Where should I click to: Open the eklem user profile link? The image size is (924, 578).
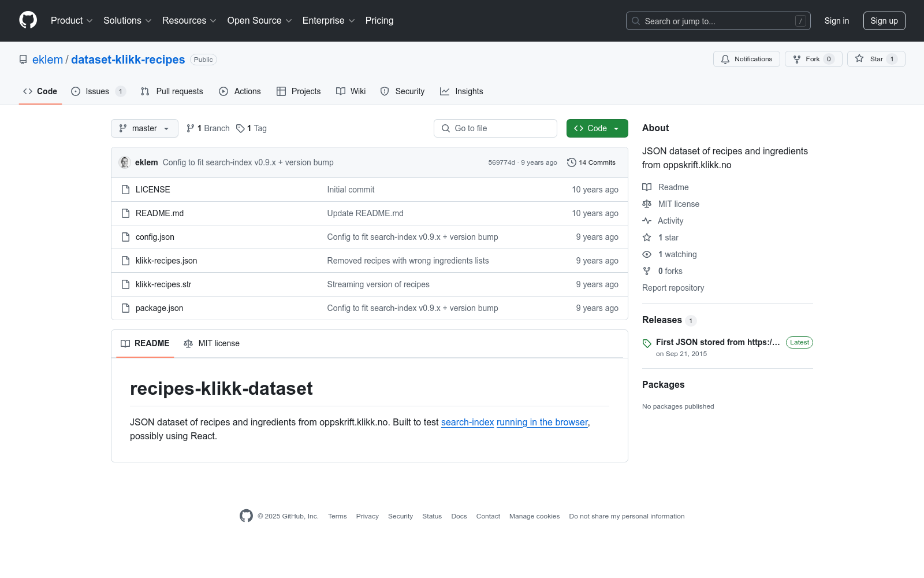(x=47, y=60)
